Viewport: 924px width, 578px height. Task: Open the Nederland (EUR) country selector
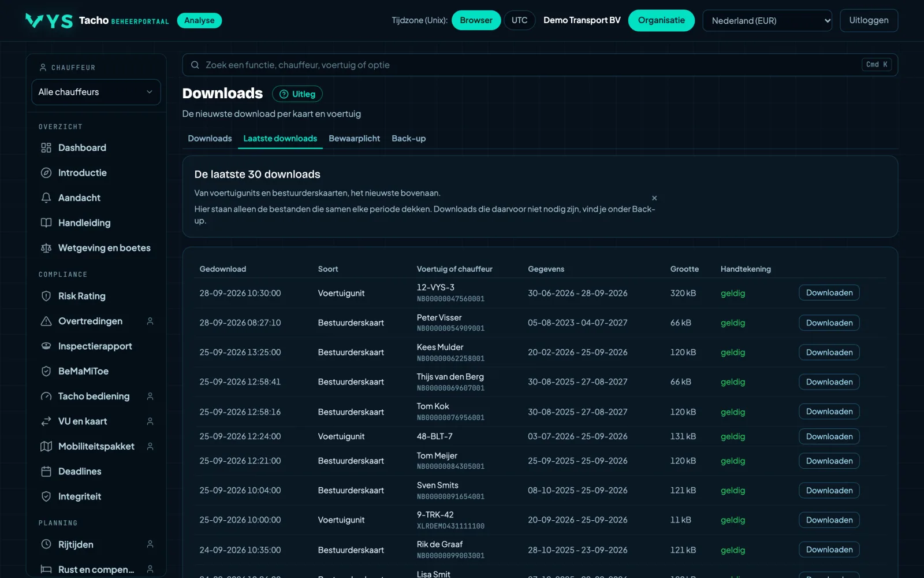(x=767, y=21)
